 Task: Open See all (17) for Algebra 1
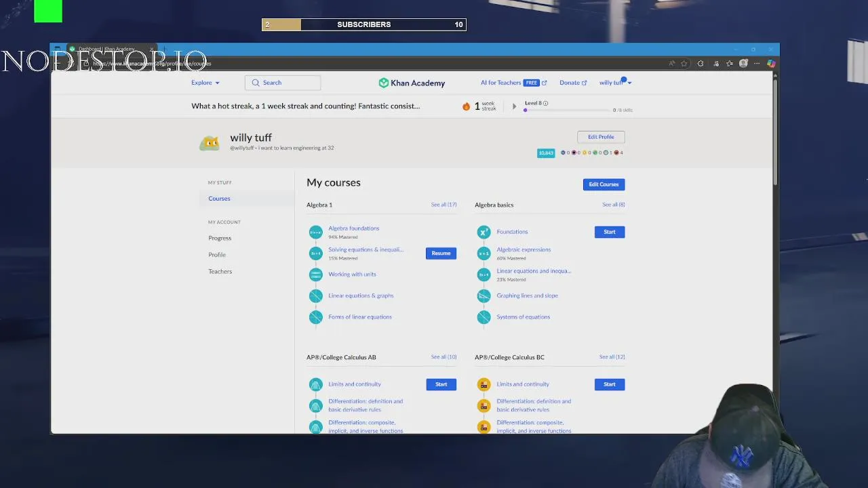point(443,205)
